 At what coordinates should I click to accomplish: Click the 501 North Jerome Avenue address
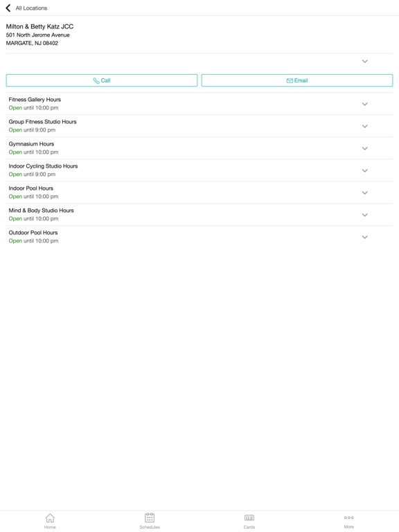click(x=37, y=35)
